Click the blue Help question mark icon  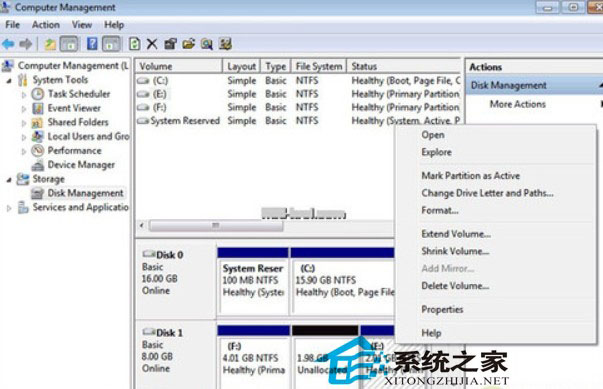(x=92, y=44)
